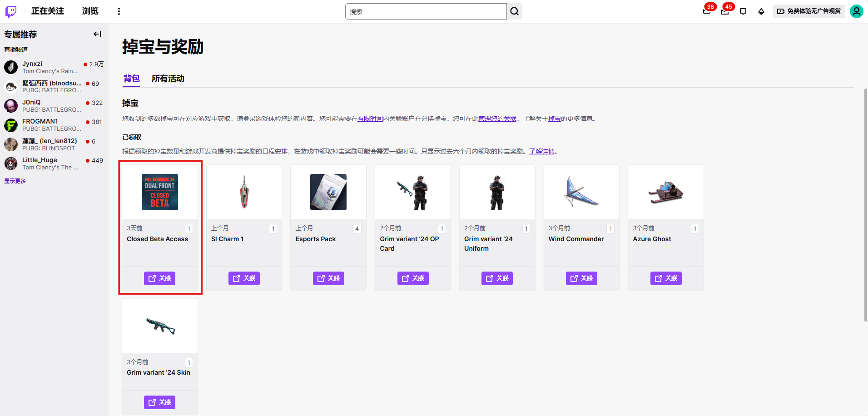Click Grim variant '24 OP Card image
Image resolution: width=868 pixels, height=416 pixels.
[x=413, y=192]
